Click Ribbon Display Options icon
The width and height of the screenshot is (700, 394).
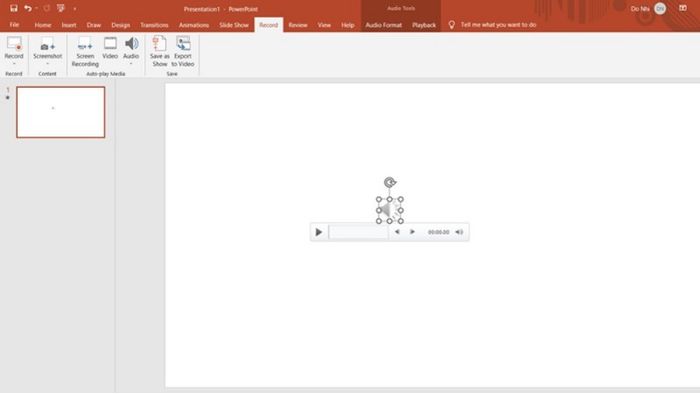coord(683,8)
